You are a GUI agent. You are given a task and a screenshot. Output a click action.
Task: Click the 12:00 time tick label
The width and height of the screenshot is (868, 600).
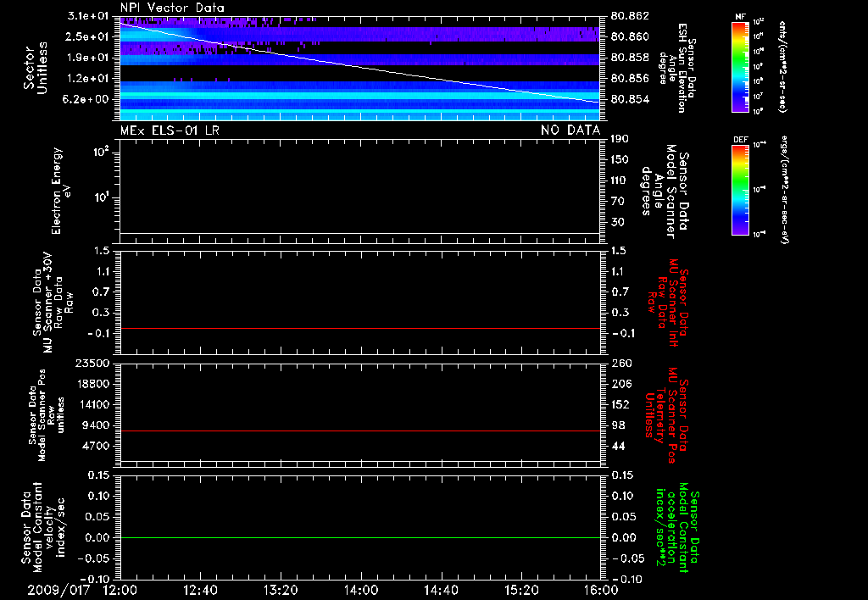click(120, 590)
